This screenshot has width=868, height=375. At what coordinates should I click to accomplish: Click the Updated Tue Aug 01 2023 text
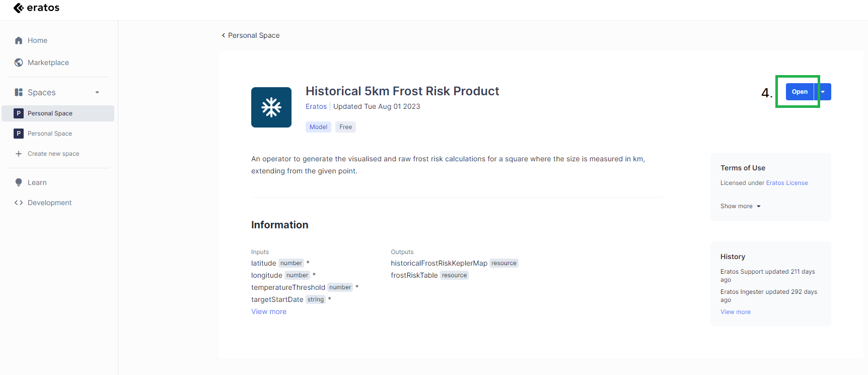point(377,106)
